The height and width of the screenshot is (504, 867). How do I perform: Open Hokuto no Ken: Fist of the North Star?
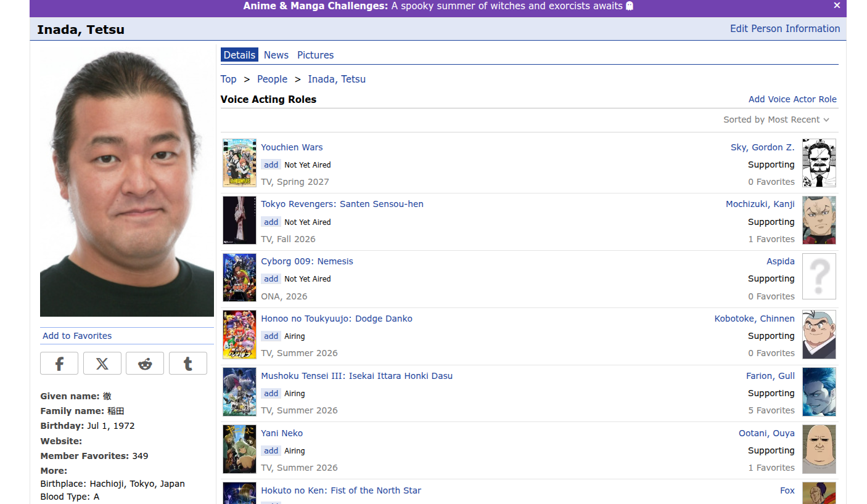coord(341,490)
